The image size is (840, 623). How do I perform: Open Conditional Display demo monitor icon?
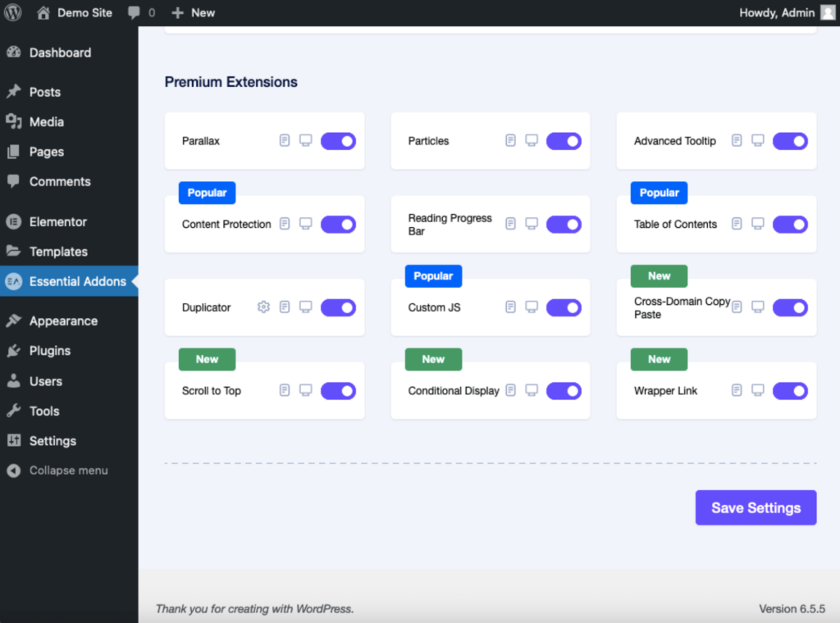[532, 390]
